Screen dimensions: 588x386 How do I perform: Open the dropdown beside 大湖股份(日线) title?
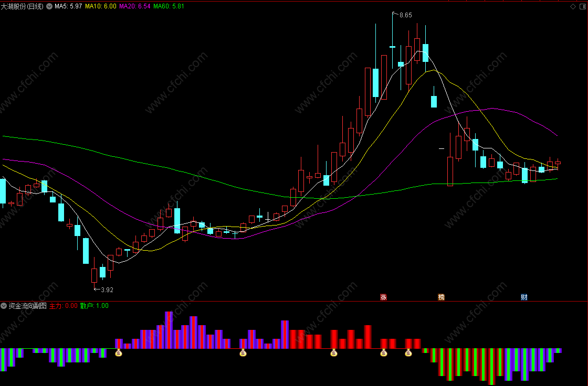[49, 6]
